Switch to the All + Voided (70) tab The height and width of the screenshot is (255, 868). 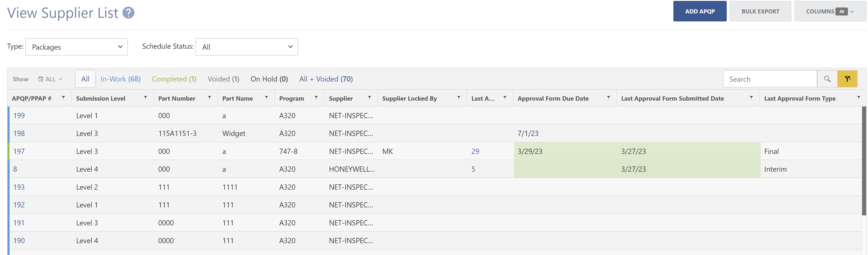[x=326, y=79]
